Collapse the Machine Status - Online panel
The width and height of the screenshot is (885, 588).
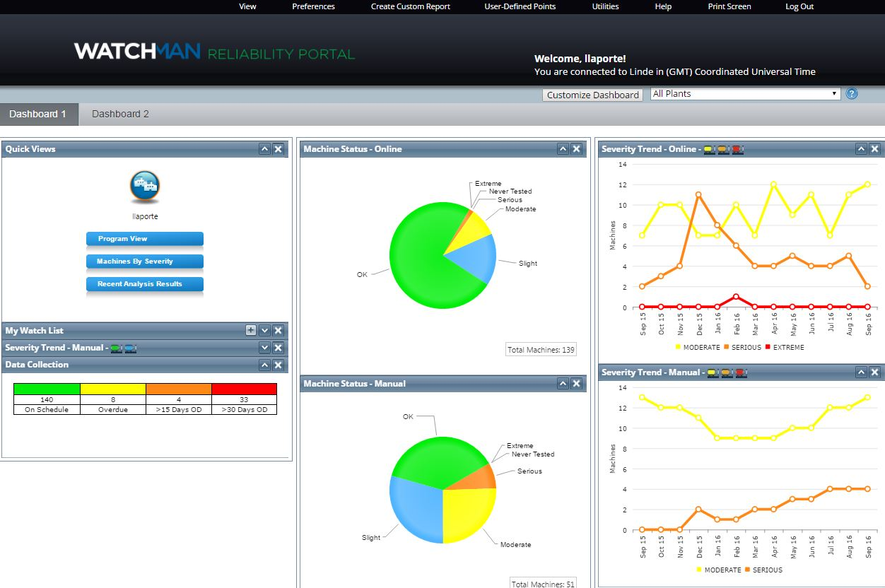pos(562,149)
